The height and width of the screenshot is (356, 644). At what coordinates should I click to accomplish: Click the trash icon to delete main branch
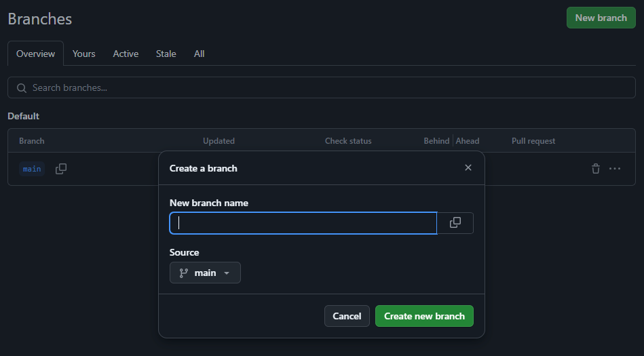[596, 169]
